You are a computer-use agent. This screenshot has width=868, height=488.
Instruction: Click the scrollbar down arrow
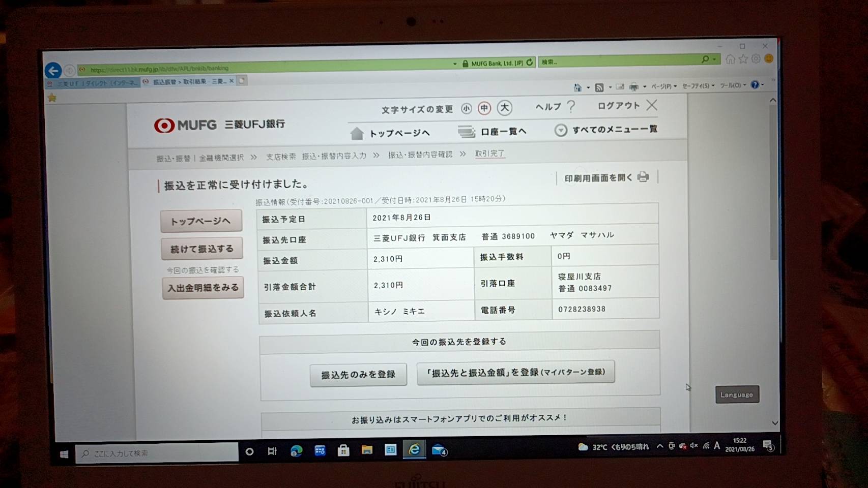(x=774, y=423)
